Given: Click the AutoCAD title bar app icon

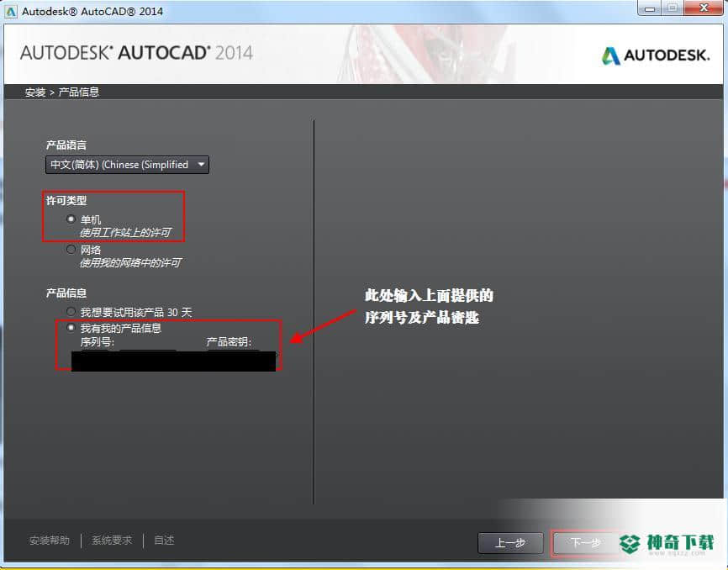Looking at the screenshot, I should point(11,11).
